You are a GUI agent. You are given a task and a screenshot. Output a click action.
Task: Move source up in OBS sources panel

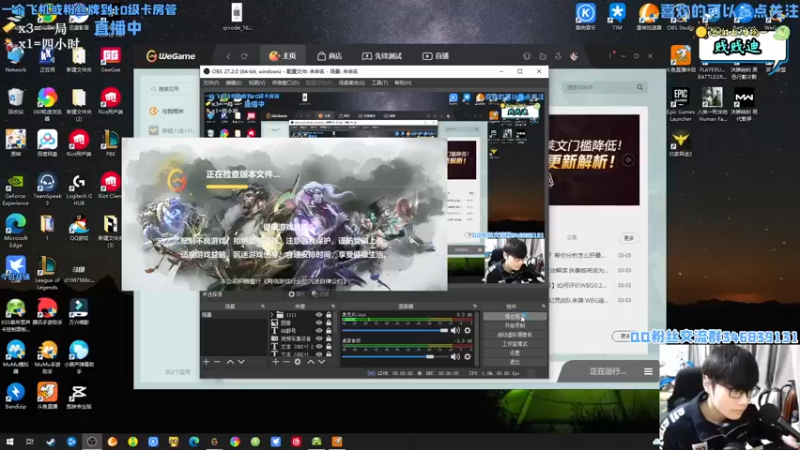[x=311, y=362]
